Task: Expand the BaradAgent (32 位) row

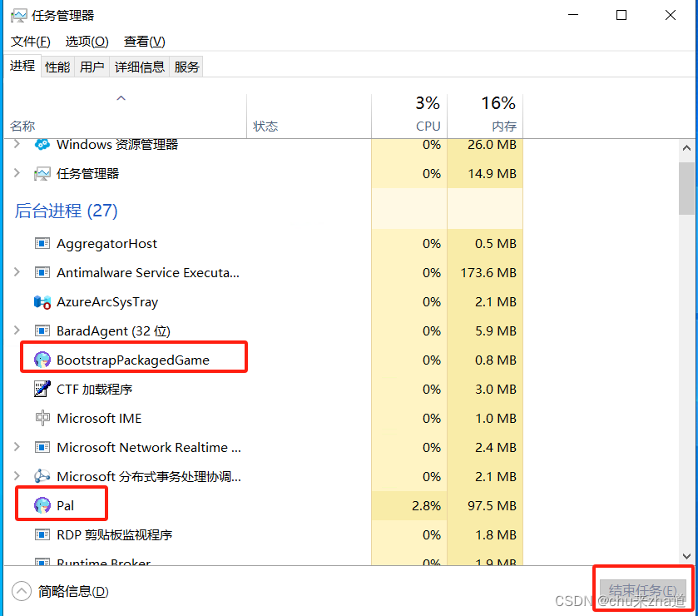Action: [x=17, y=330]
